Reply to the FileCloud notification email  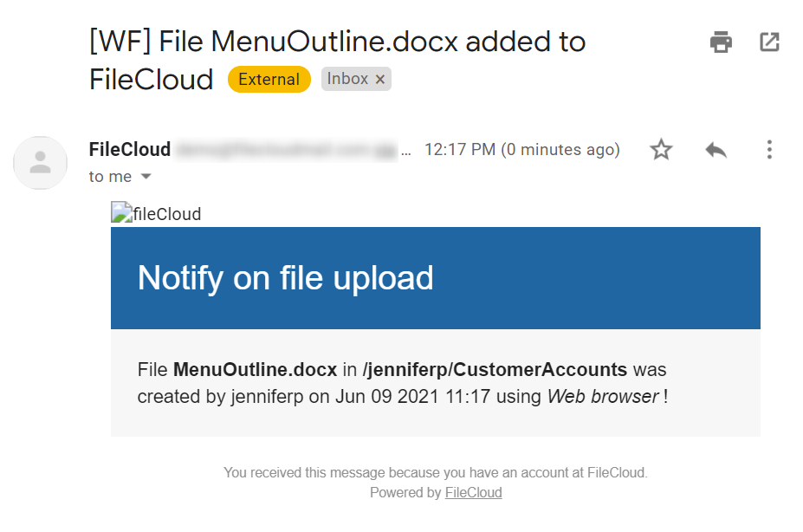point(715,149)
